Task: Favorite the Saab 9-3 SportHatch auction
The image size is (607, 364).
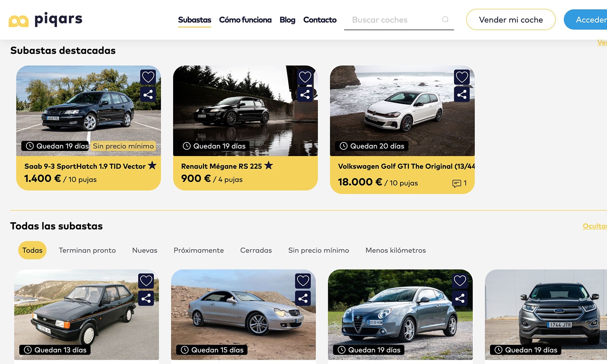Action: (x=148, y=77)
